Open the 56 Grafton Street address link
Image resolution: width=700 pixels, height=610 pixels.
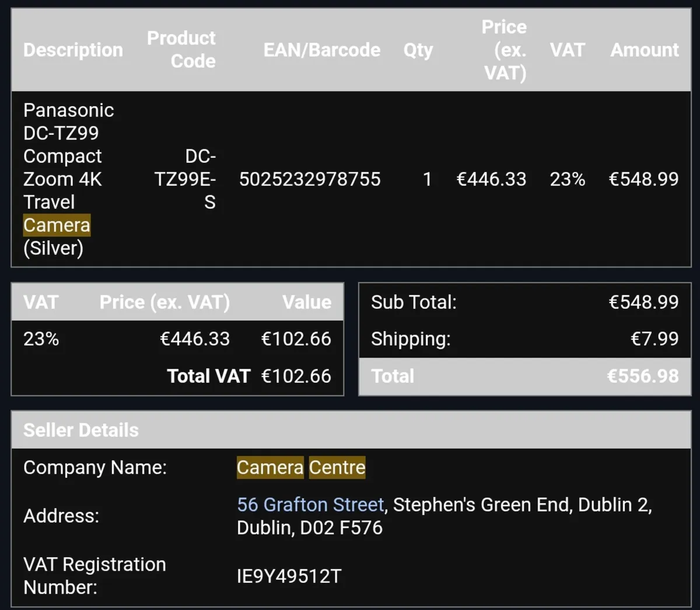click(310, 504)
